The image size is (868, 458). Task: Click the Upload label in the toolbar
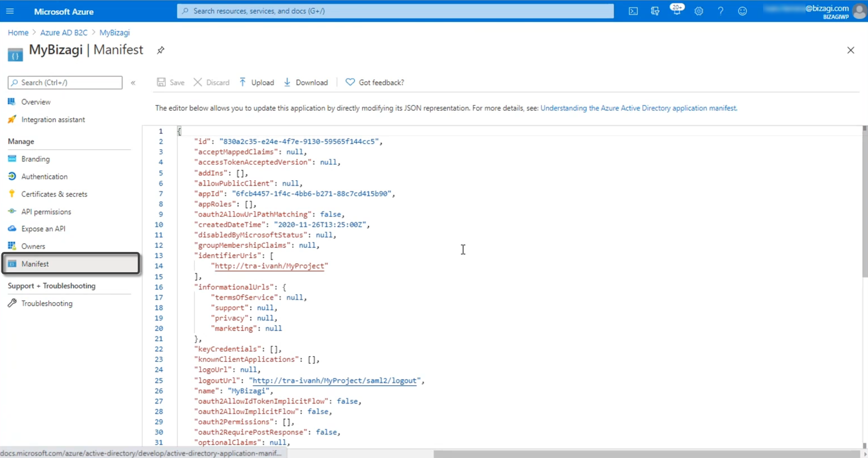click(x=263, y=83)
